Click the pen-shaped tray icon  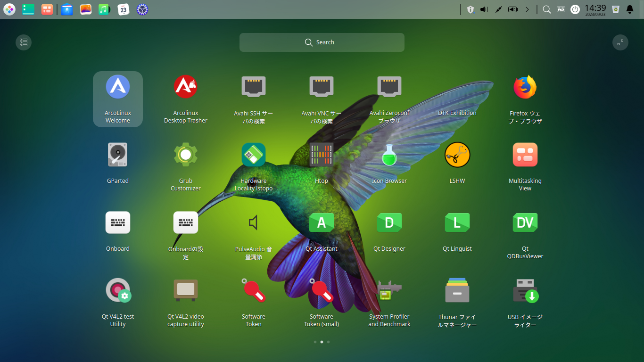pyautogui.click(x=498, y=9)
